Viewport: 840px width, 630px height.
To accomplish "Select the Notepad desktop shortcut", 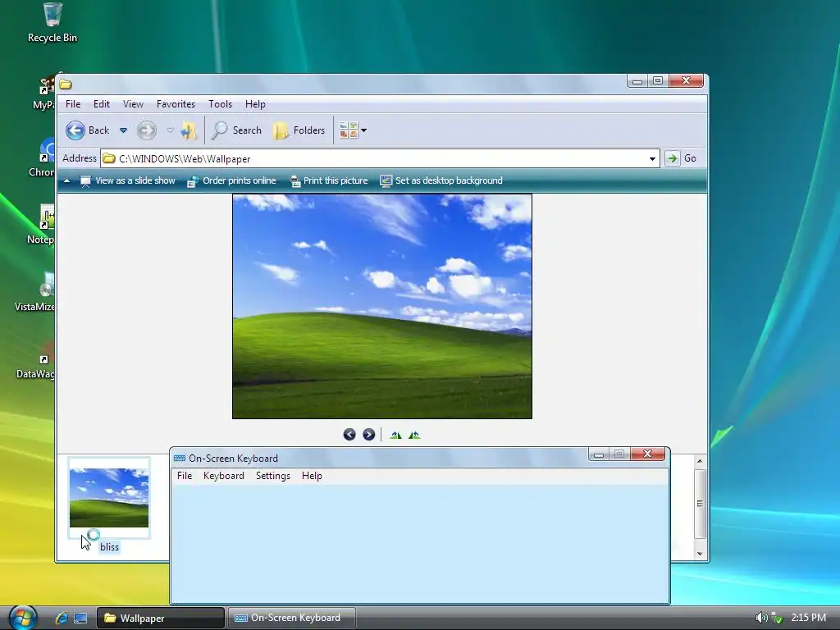I will click(x=42, y=225).
